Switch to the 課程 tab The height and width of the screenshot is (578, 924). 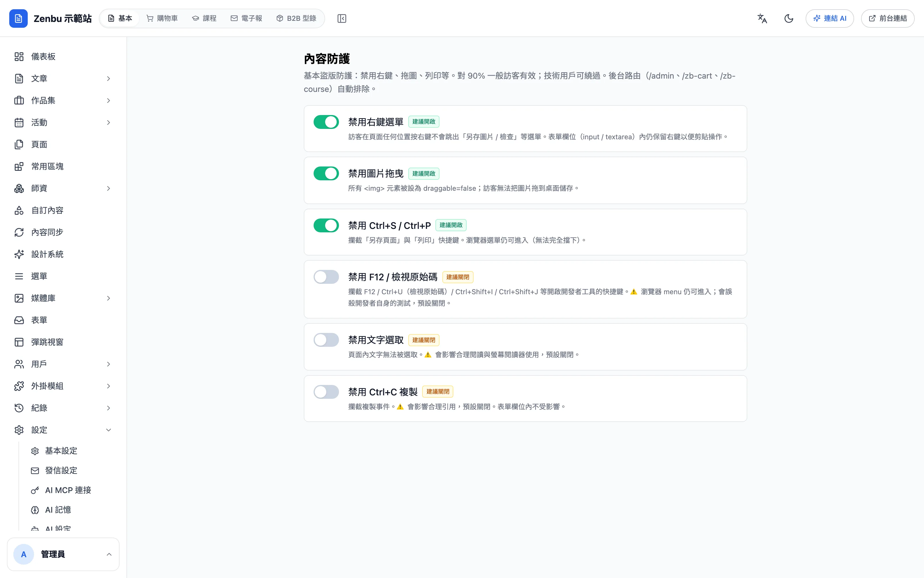204,18
